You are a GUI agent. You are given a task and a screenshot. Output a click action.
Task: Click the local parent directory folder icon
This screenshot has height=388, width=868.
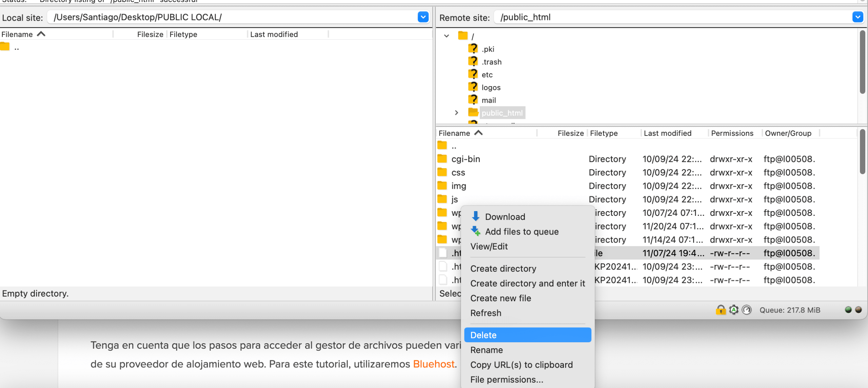tap(5, 47)
